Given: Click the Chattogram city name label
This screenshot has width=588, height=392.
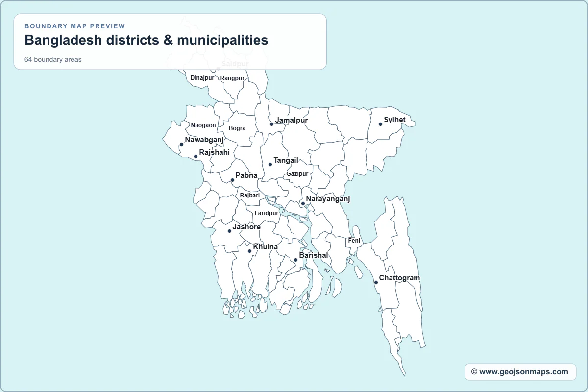Looking at the screenshot, I should point(399,278).
